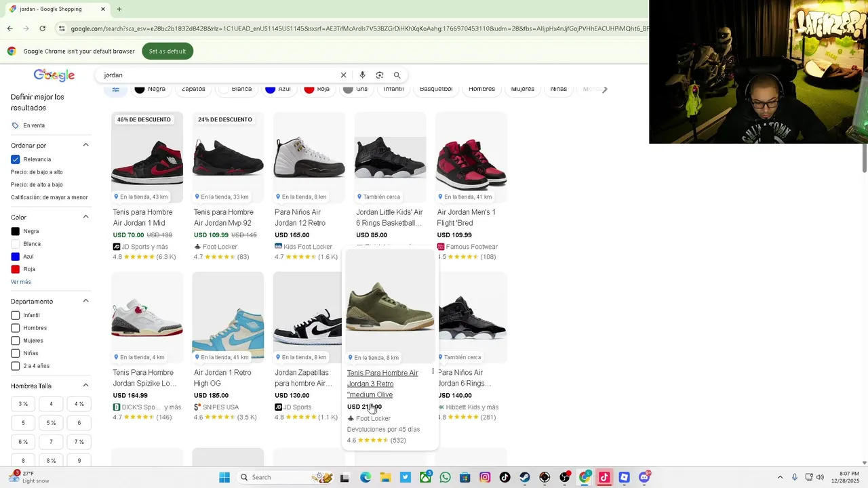Open Microsoft Store from taskbar

point(465,477)
